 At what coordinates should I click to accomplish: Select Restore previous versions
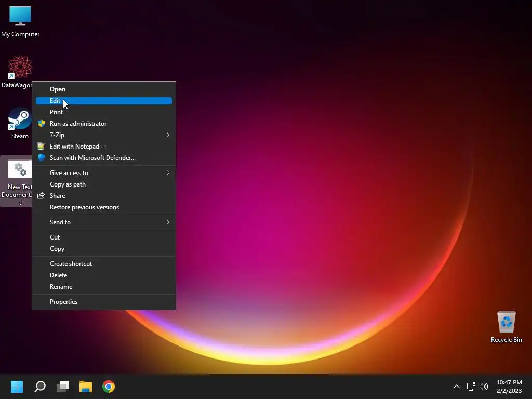point(104,207)
